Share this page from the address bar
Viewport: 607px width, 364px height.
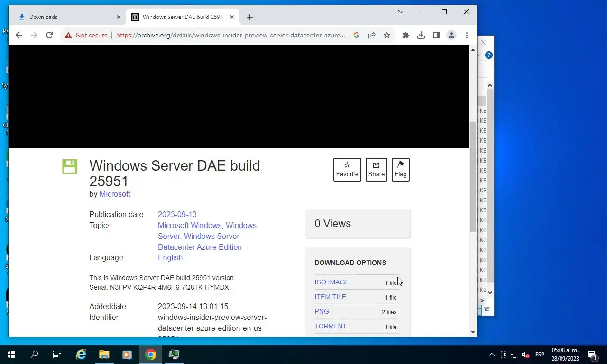click(372, 35)
